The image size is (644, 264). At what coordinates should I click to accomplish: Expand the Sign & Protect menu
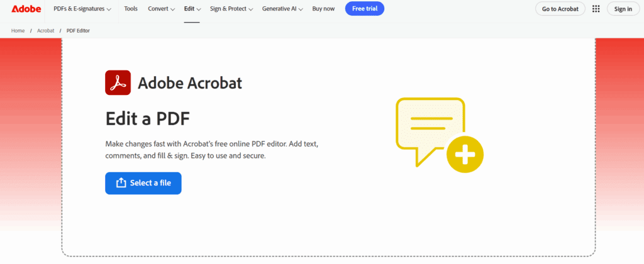click(x=231, y=9)
